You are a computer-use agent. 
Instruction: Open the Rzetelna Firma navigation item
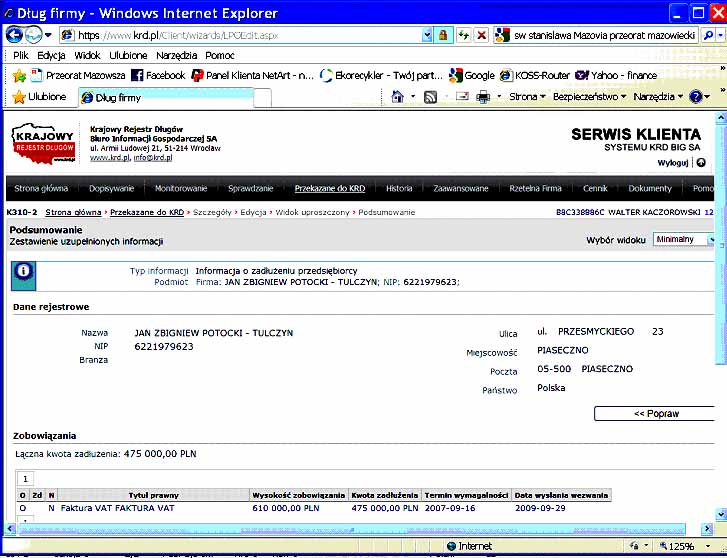(x=536, y=189)
